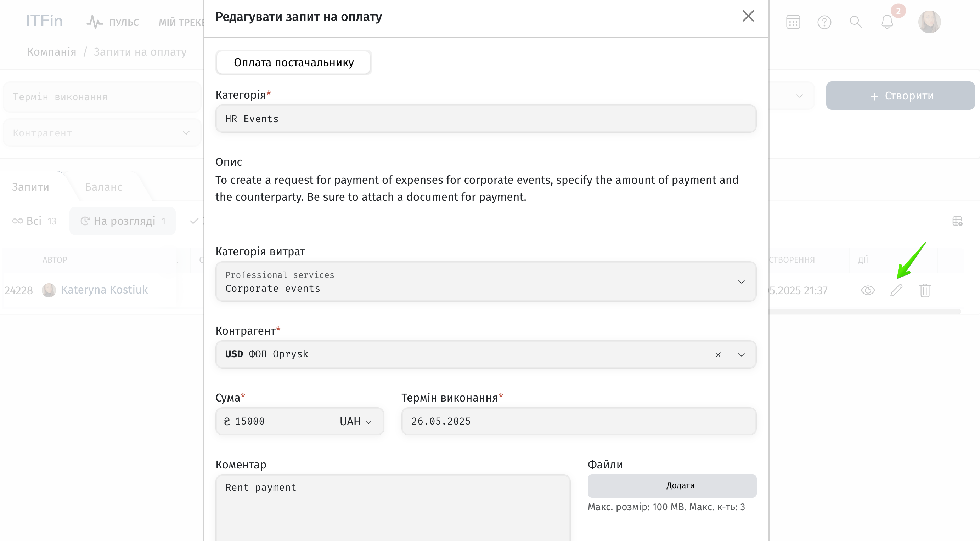Close the edit payment request dialog
This screenshot has width=980, height=541.
click(748, 16)
